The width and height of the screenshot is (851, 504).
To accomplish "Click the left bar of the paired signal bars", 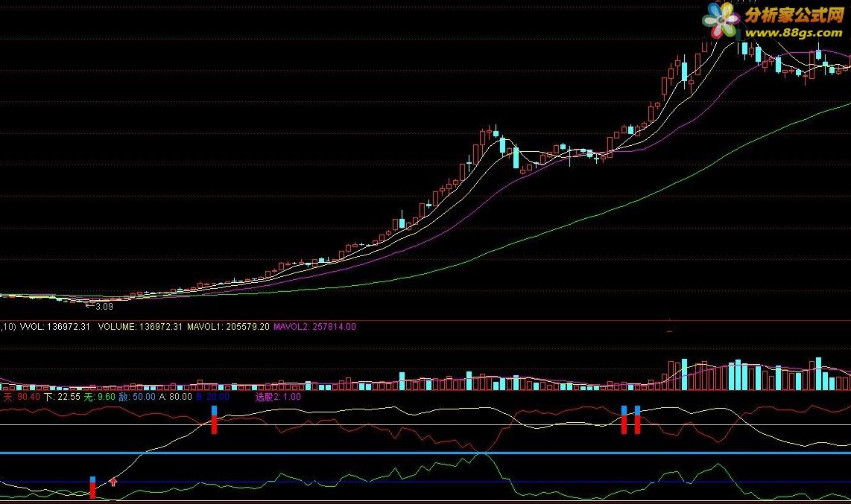I will 624,419.
